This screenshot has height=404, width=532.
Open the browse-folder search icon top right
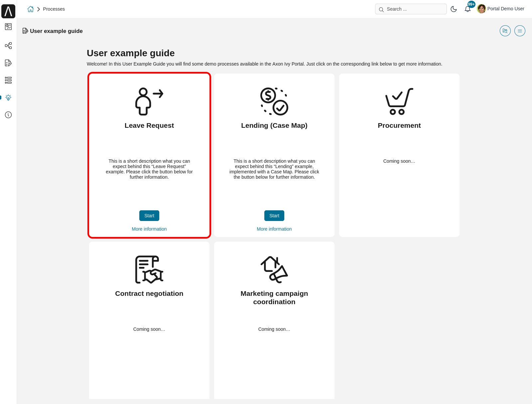505,31
